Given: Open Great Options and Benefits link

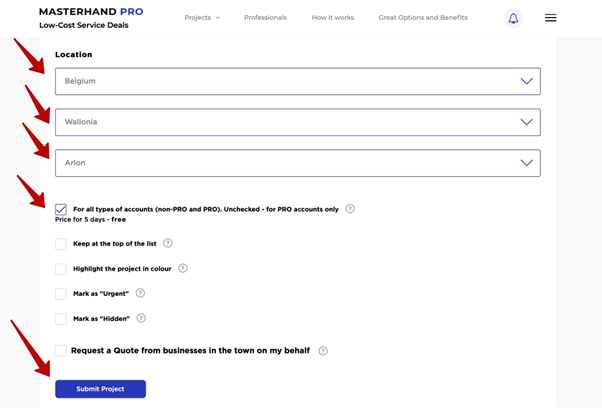Looking at the screenshot, I should point(423,18).
